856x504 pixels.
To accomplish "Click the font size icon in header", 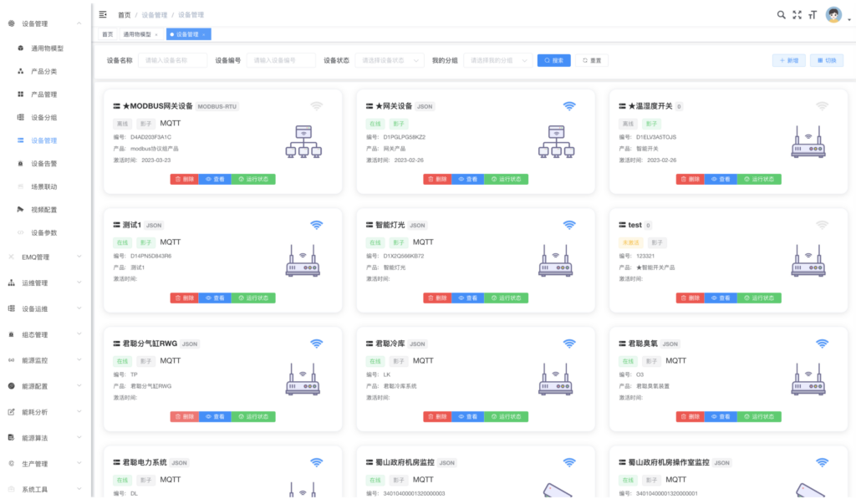I will 812,15.
